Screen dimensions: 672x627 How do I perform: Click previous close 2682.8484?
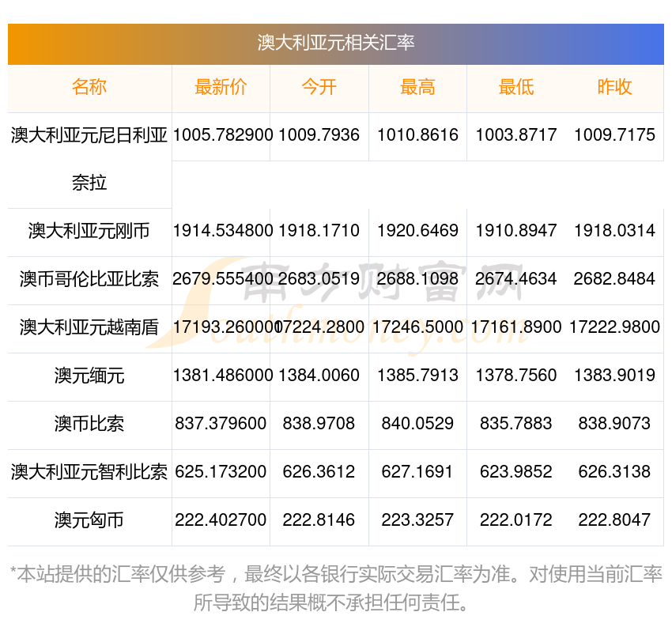coord(614,279)
